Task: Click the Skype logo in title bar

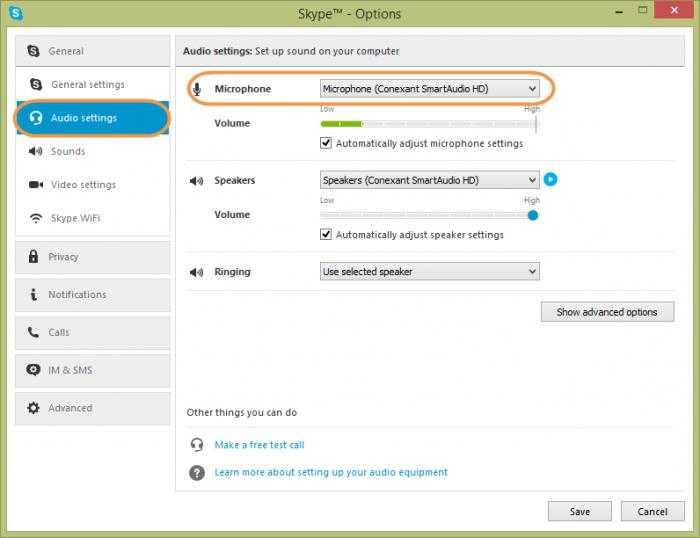Action: pos(15,13)
